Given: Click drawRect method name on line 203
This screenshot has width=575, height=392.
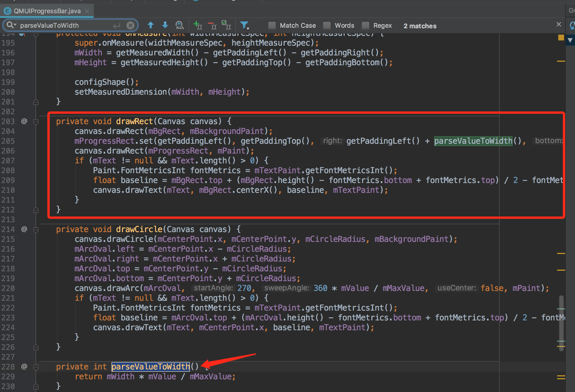Looking at the screenshot, I should pos(134,121).
